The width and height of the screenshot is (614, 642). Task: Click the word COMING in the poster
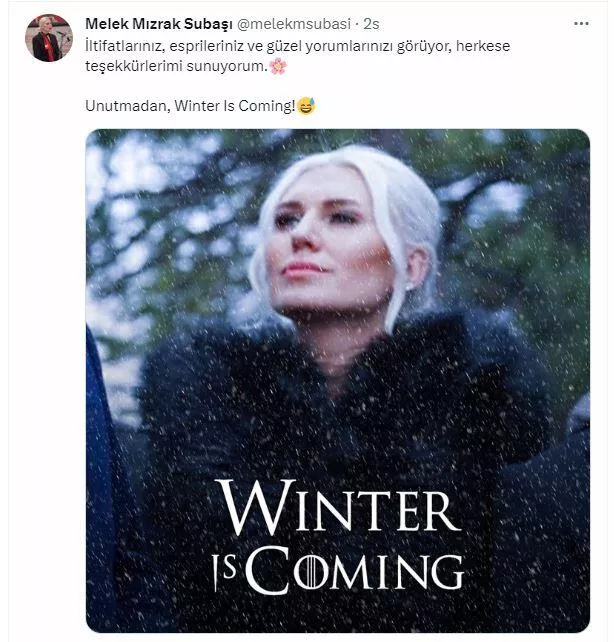[x=355, y=571]
